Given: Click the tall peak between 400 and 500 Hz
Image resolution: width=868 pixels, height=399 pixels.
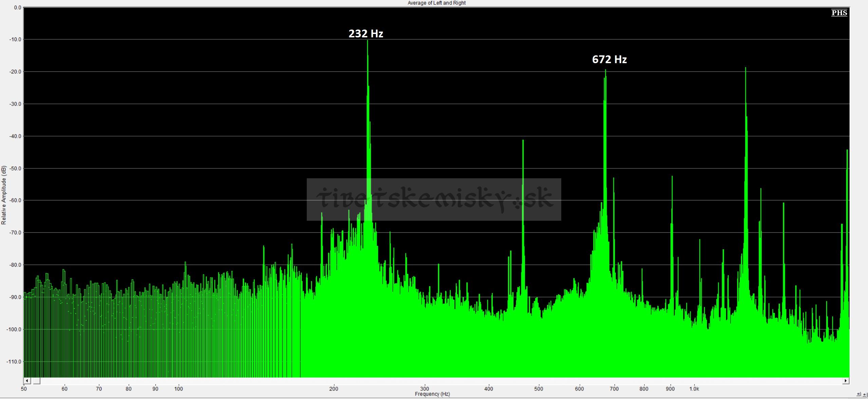Looking at the screenshot, I should pos(523,143).
